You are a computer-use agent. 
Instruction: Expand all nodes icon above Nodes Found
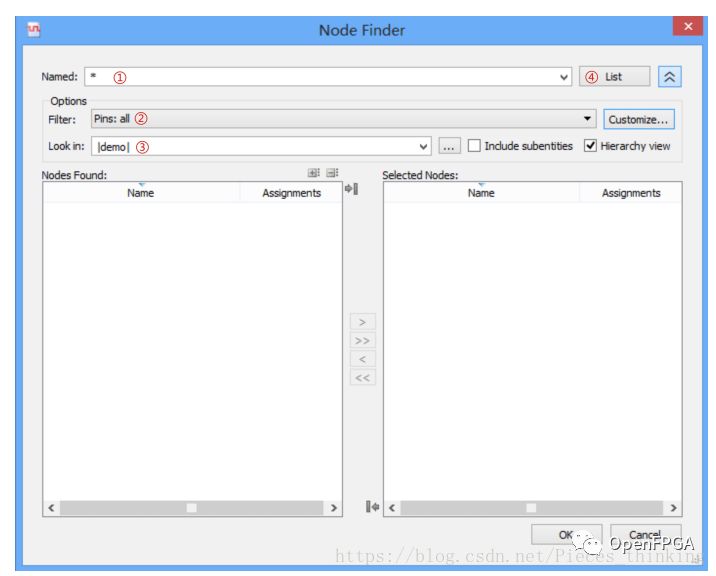tap(314, 173)
